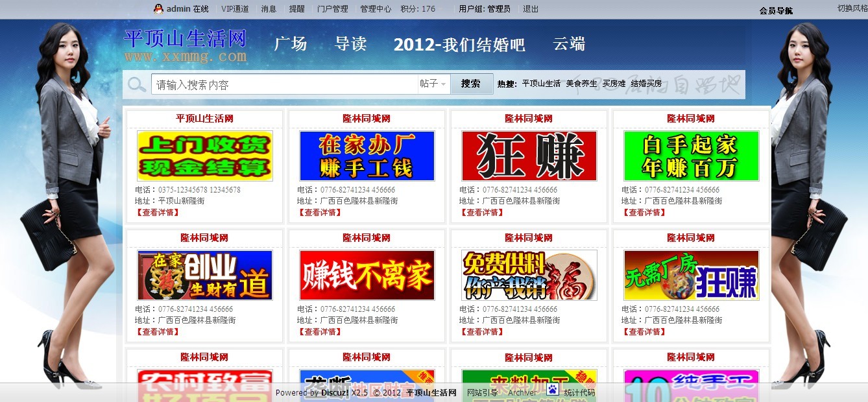Open the 赚钱不离家 banner
The width and height of the screenshot is (868, 402).
click(367, 275)
